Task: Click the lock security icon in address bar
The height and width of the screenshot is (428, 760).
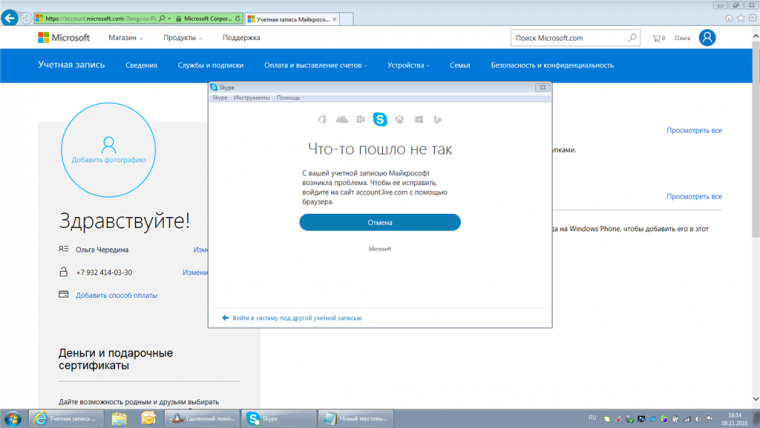Action: (x=178, y=18)
